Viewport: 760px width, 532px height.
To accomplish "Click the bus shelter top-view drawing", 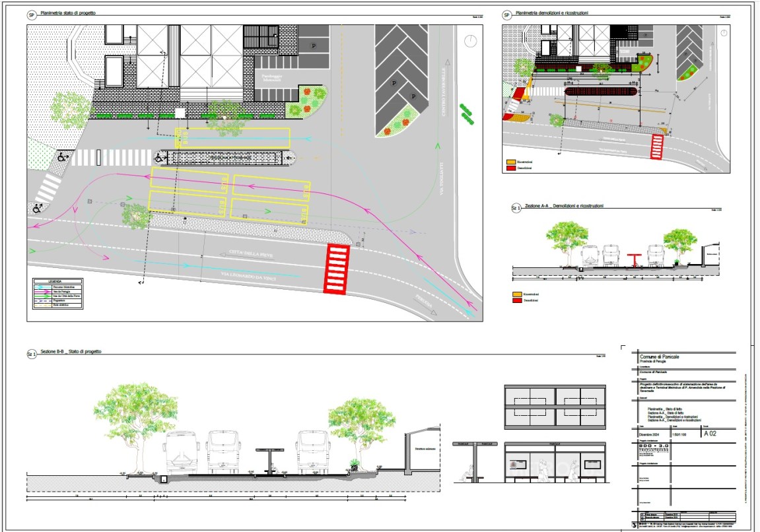I will click(x=555, y=405).
